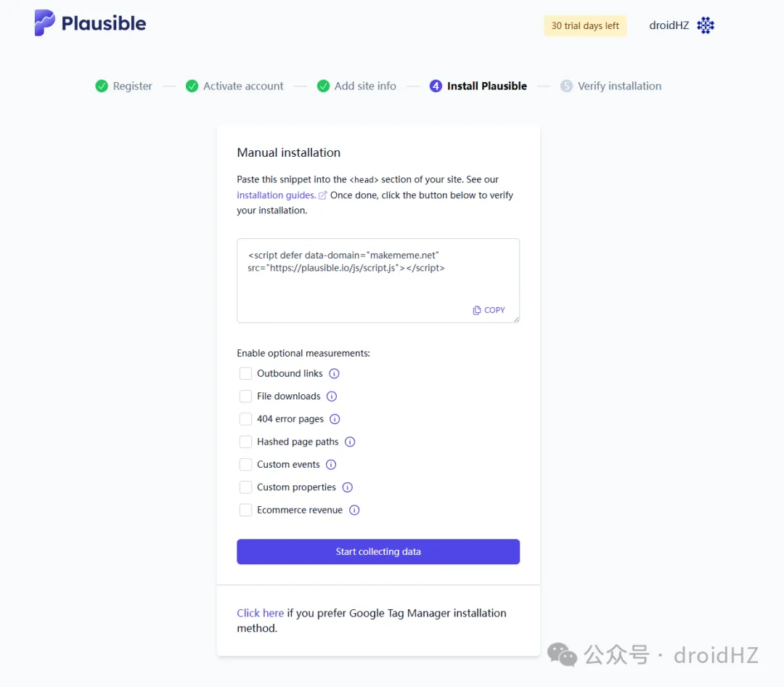Show info for 404 error pages
784x687 pixels.
(x=335, y=419)
